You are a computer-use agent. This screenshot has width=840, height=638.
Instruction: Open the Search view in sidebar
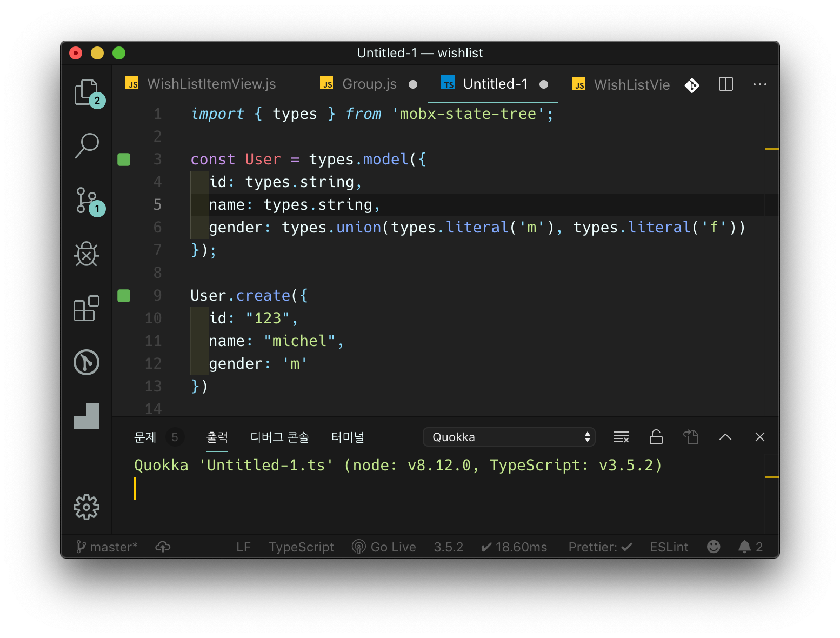86,146
